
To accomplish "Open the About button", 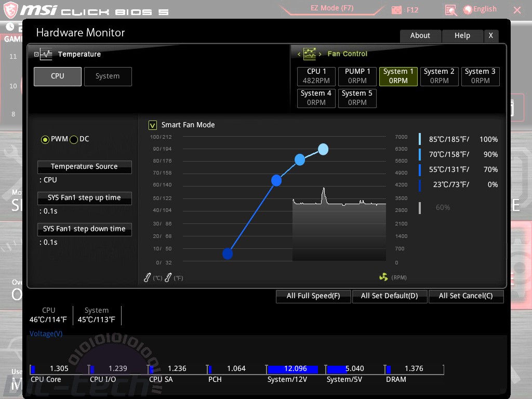I will click(x=420, y=36).
